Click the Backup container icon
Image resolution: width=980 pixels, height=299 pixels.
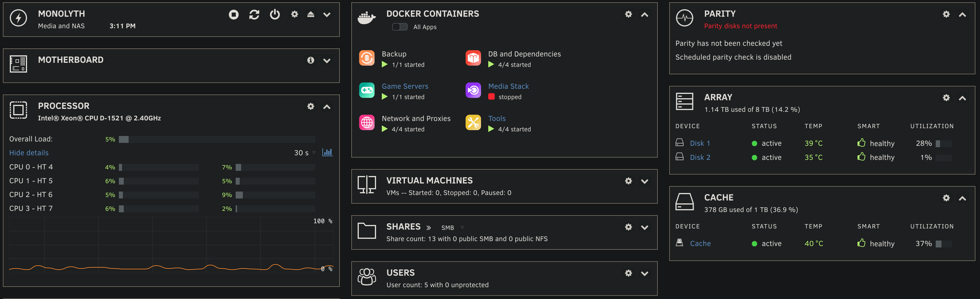tap(366, 58)
